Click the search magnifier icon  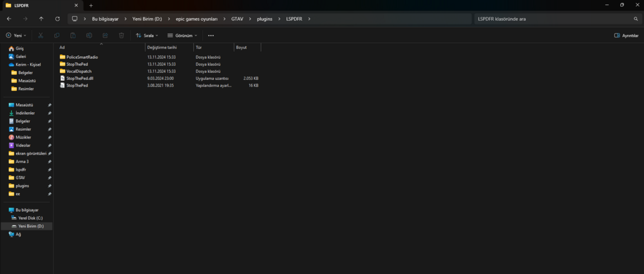pos(636,19)
